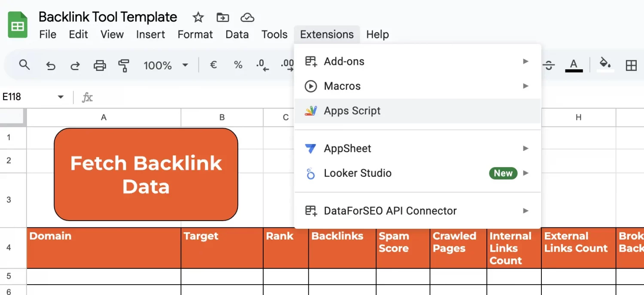
Task: Undo the last action
Action: pyautogui.click(x=51, y=65)
